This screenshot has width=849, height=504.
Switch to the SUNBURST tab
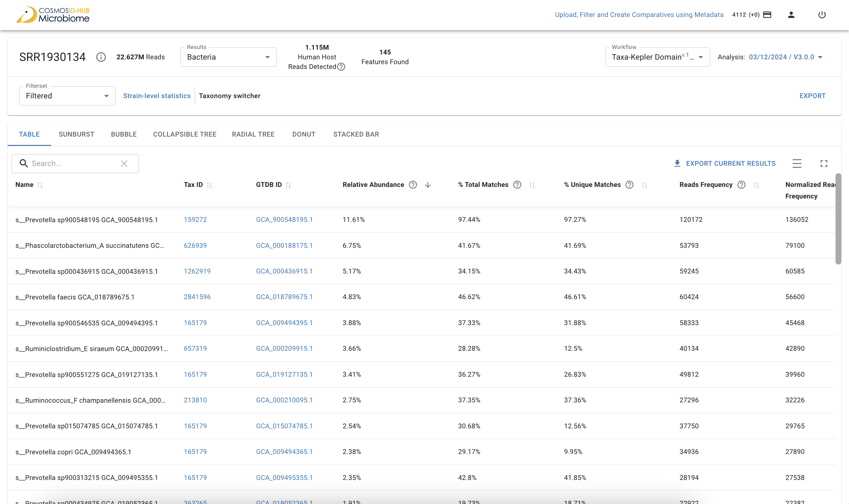point(76,134)
